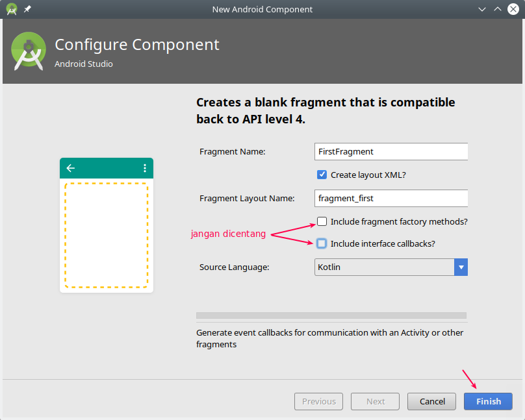
Task: Click the Android Studio icon in title bar
Action: pos(12,9)
